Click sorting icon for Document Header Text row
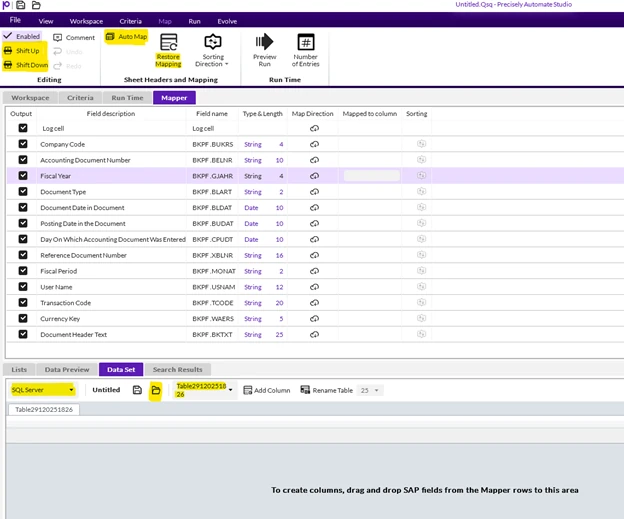This screenshot has height=519, width=624. (421, 334)
